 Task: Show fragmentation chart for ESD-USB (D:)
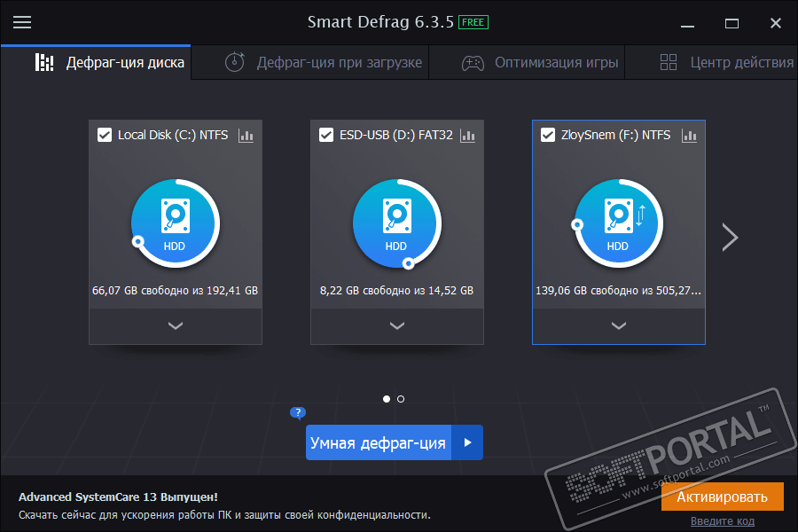467,136
